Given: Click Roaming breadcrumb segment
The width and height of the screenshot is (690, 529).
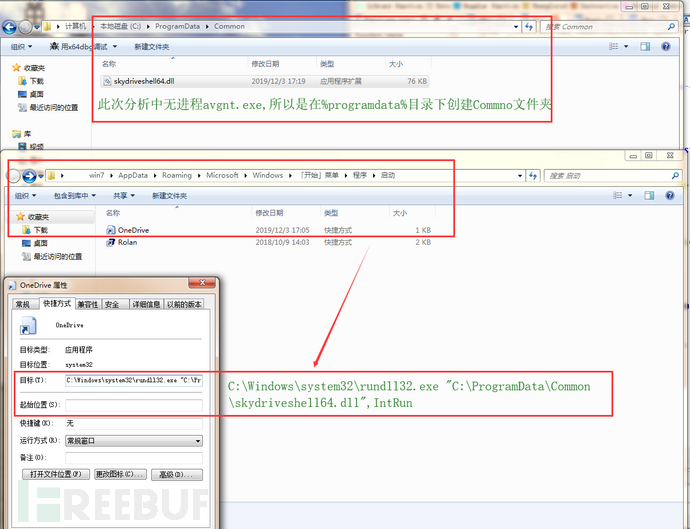Looking at the screenshot, I should coord(177,175).
